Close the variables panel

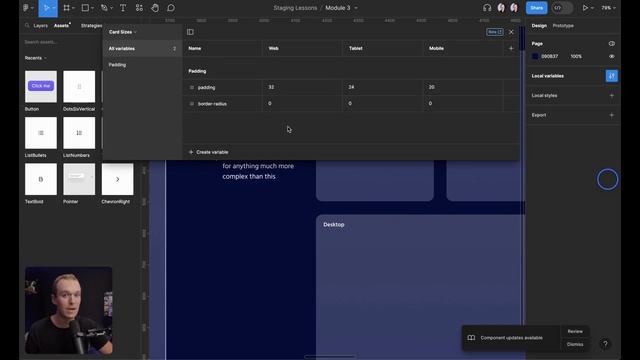(x=511, y=32)
